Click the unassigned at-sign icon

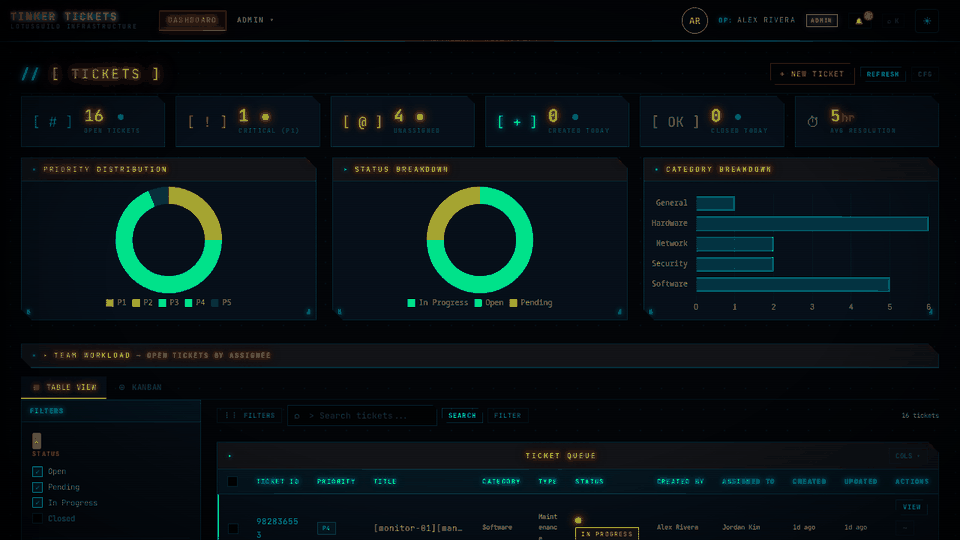[362, 122]
